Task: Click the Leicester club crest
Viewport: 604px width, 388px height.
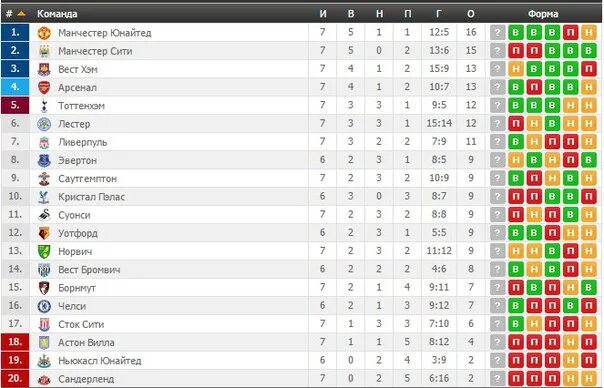Action: [x=44, y=124]
